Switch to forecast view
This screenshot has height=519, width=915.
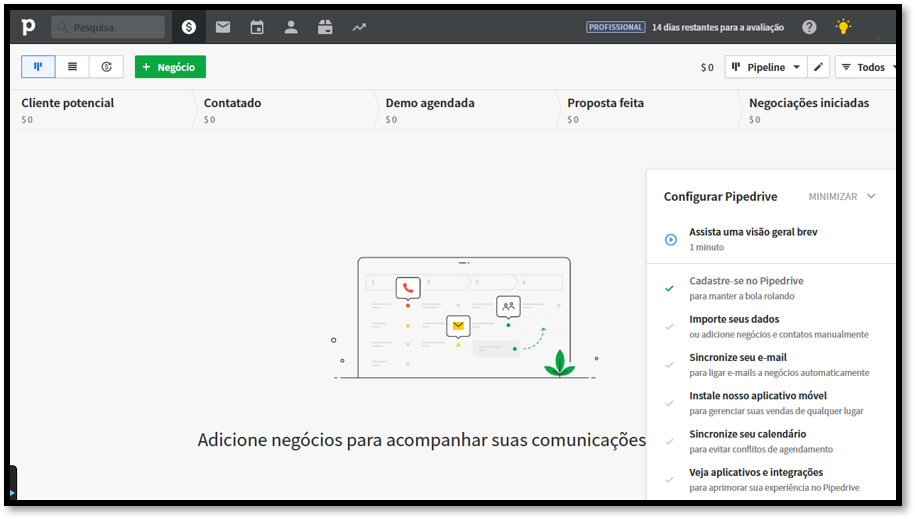tap(106, 67)
